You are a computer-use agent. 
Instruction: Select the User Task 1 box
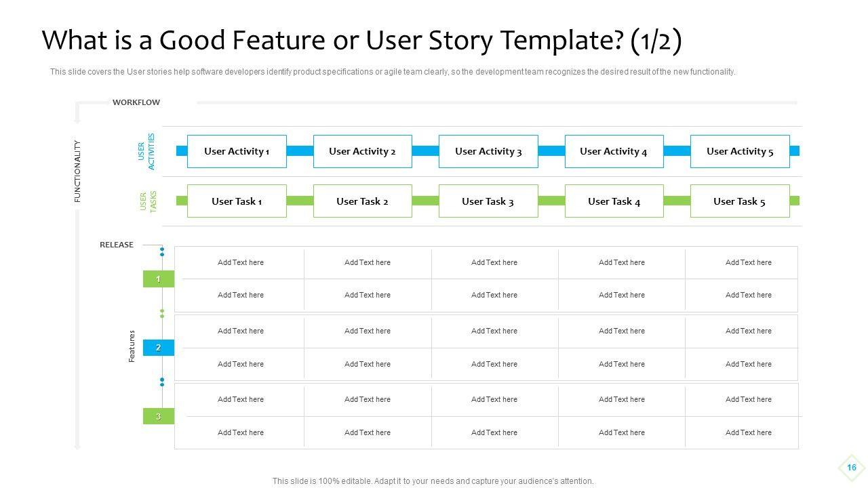(x=237, y=201)
